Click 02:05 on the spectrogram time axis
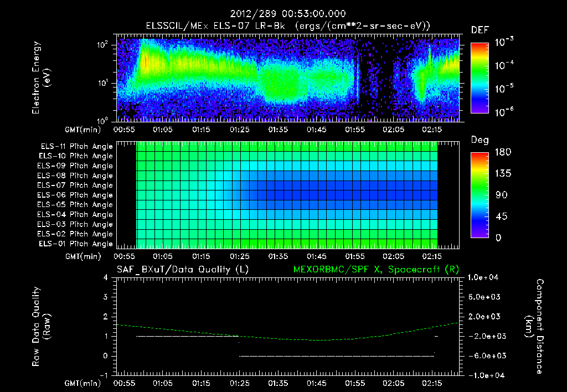 coord(394,130)
